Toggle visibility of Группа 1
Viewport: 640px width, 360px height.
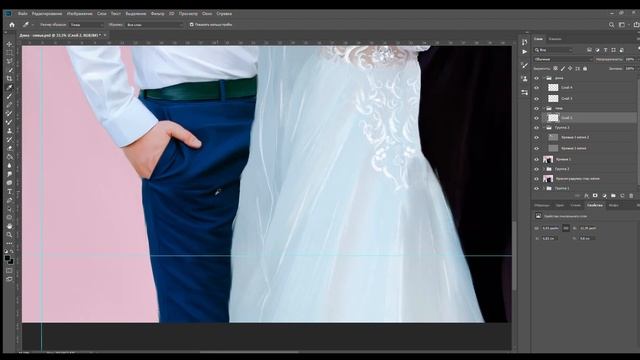pos(537,189)
